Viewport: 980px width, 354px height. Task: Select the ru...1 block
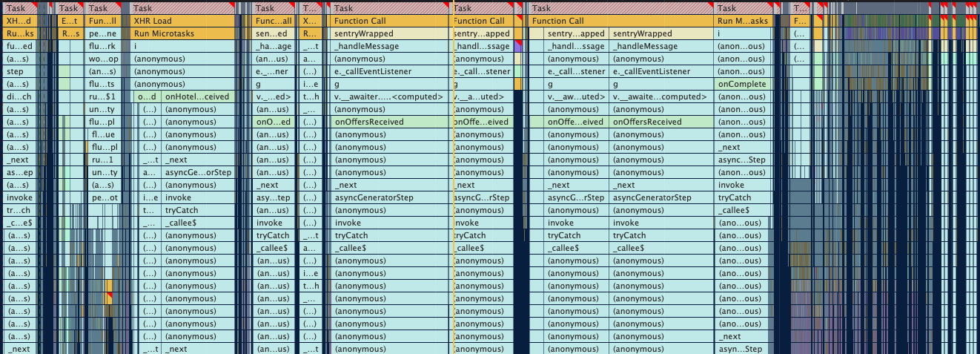tap(103, 160)
